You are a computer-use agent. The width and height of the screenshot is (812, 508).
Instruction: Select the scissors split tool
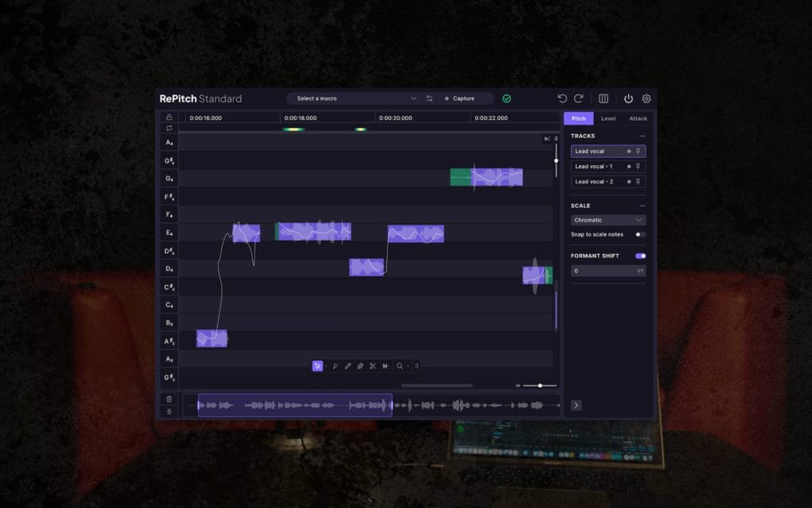(372, 366)
